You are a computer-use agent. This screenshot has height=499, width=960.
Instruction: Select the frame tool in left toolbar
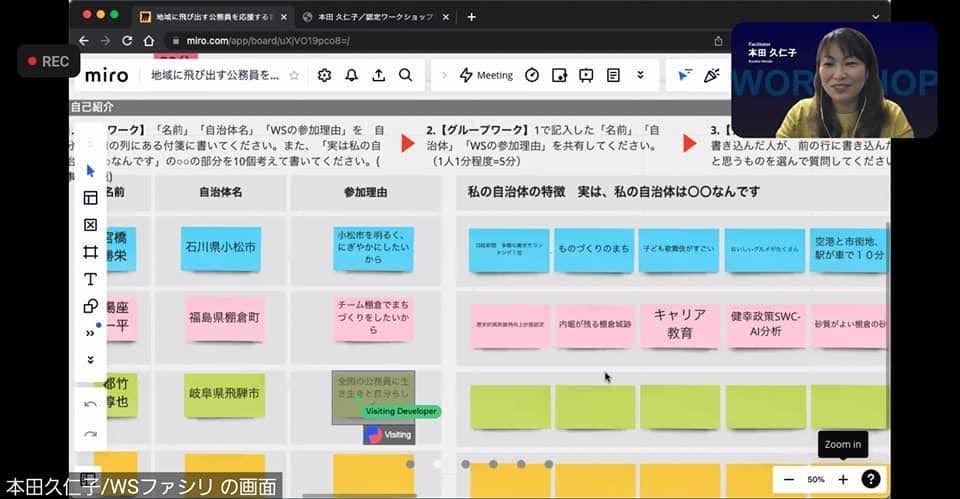tap(91, 252)
